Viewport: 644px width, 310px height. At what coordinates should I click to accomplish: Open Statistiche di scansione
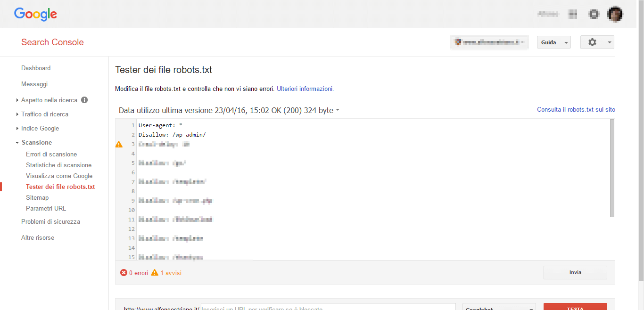[59, 165]
